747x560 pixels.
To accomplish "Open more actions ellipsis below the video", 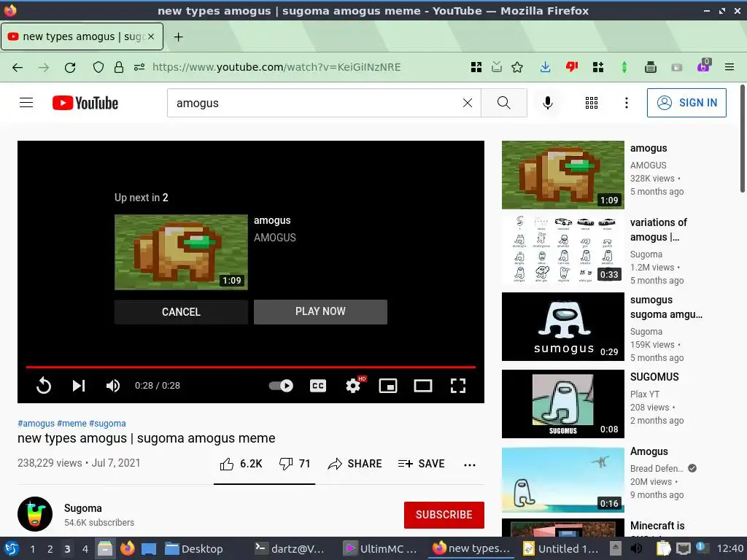I will [x=470, y=464].
